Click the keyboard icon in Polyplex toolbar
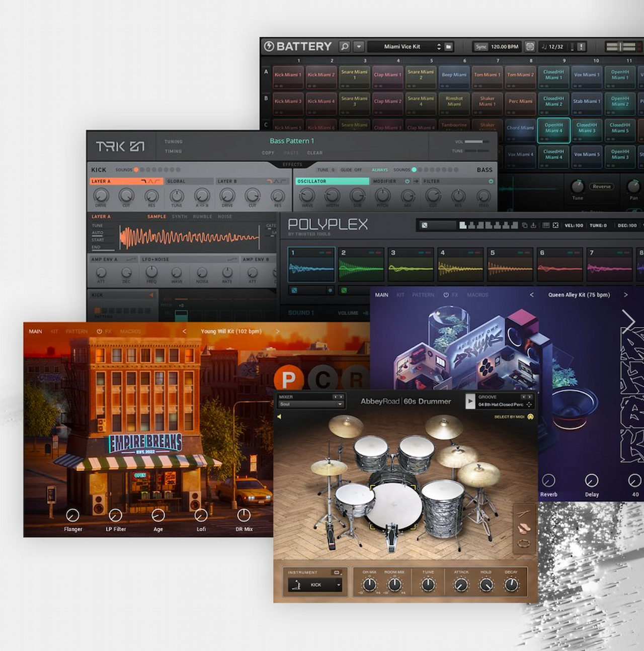Image resolution: width=644 pixels, height=651 pixels. pos(545,225)
